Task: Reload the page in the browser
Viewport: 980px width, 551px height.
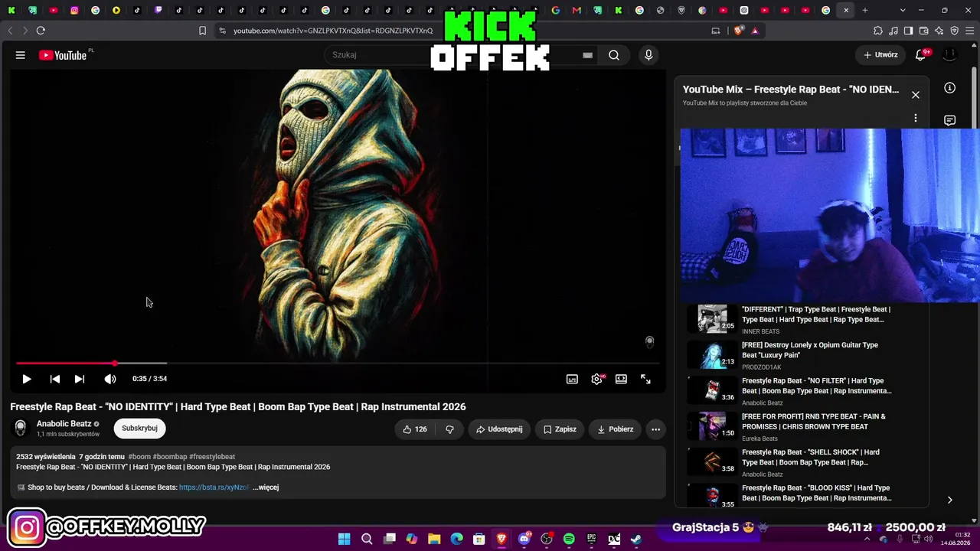Action: tap(41, 31)
